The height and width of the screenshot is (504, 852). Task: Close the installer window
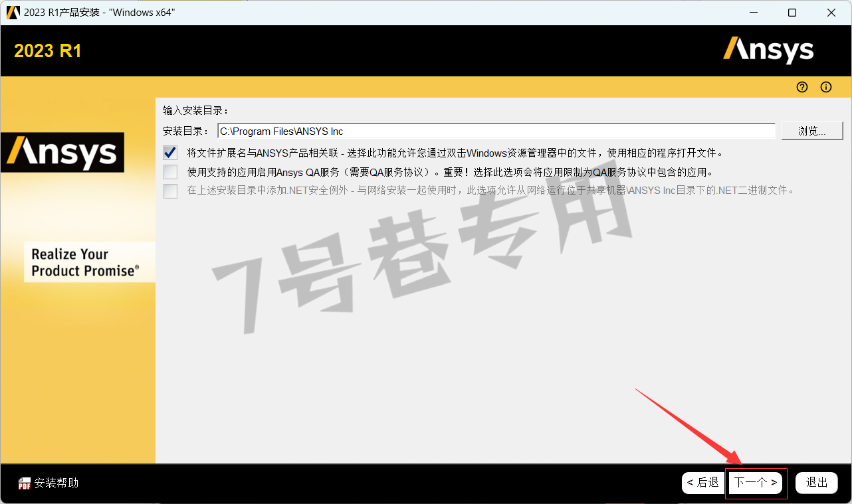coord(831,13)
